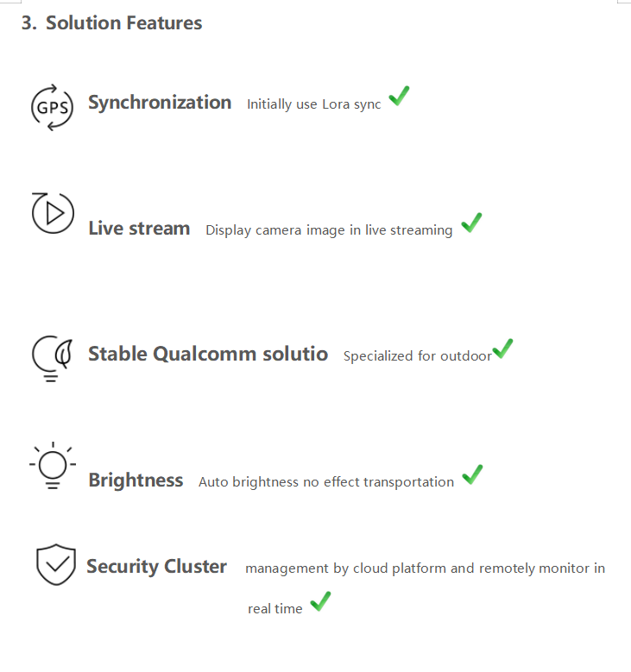The height and width of the screenshot is (672, 631).
Task: Click the Stable Qualcomm solutio title
Action: [208, 354]
